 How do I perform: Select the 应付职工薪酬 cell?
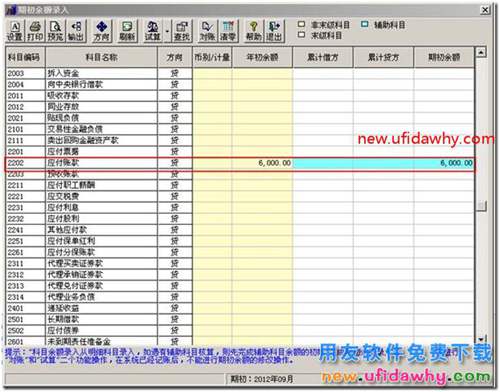(x=102, y=185)
